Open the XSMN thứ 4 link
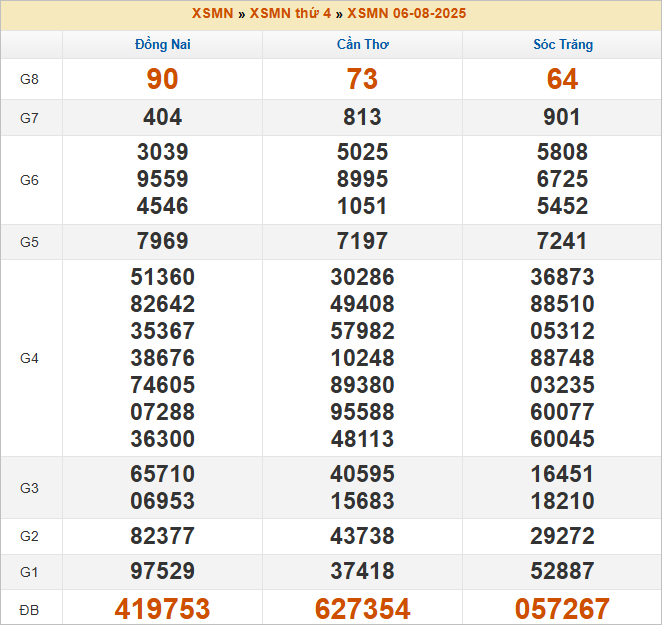This screenshot has height=625, width=662. click(x=290, y=14)
